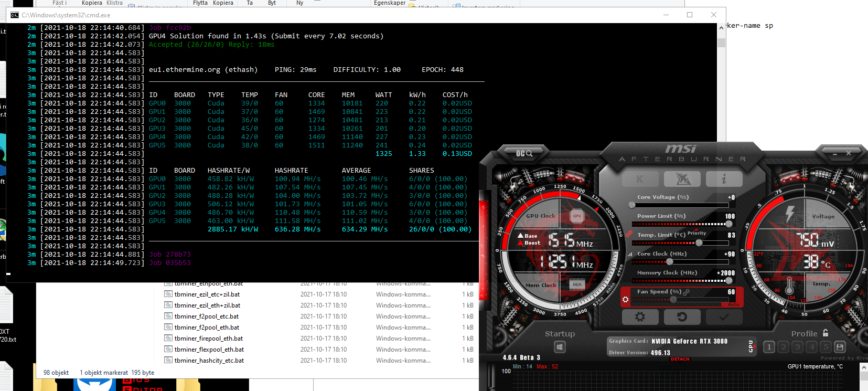The height and width of the screenshot is (391, 868).
Task: Select file tbminer_f2pool_etc.bat in Explorer
Action: [207, 316]
